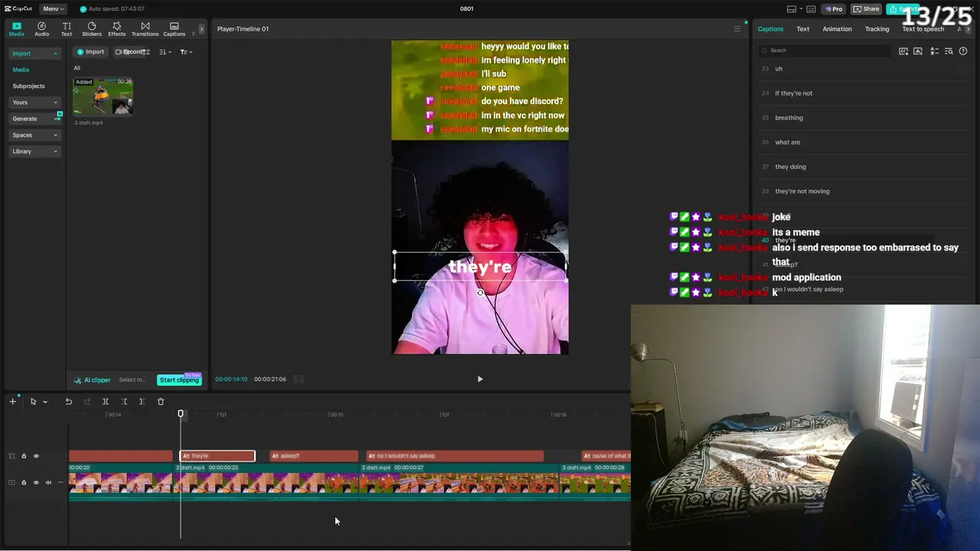
Task: Hide the caption text track with eye icon
Action: (x=36, y=456)
